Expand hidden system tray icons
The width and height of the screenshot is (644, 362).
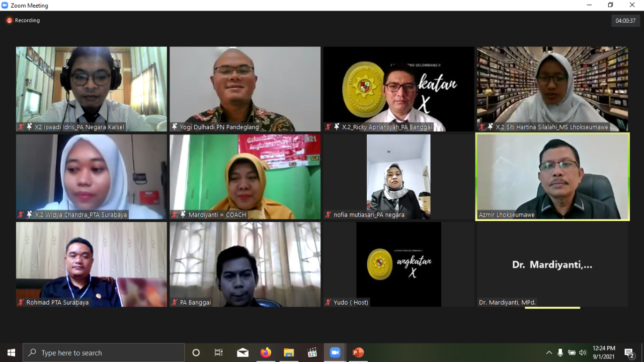(x=549, y=352)
